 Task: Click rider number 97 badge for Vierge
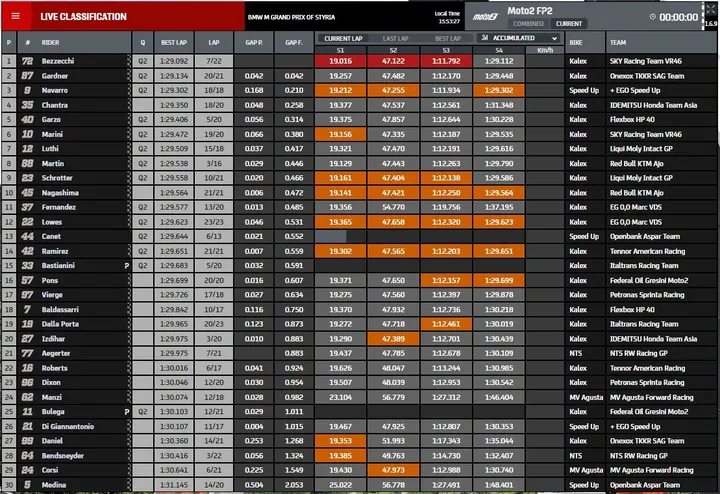(28, 295)
